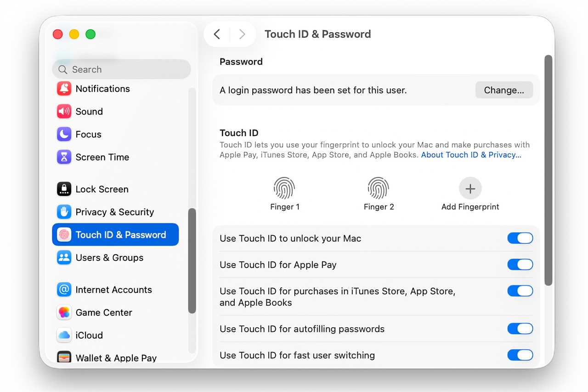This screenshot has width=588, height=392.
Task: Open the About Touch ID & Privacy link
Action: [x=471, y=155]
